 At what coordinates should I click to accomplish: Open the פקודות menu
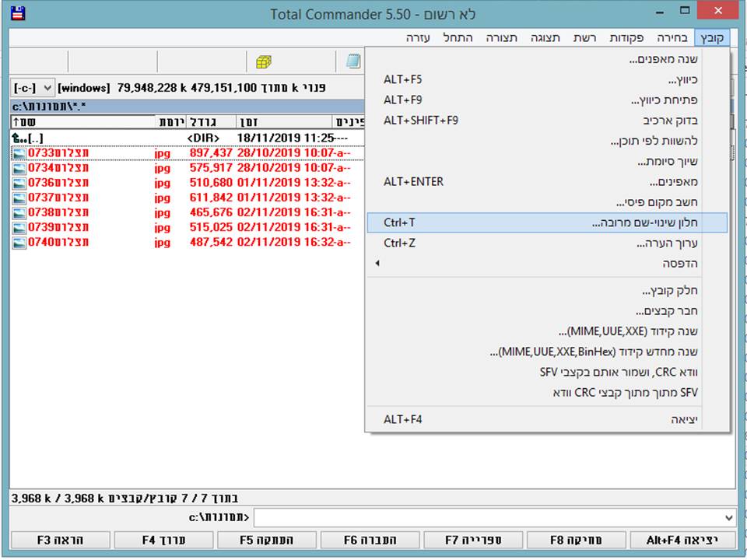coord(626,37)
